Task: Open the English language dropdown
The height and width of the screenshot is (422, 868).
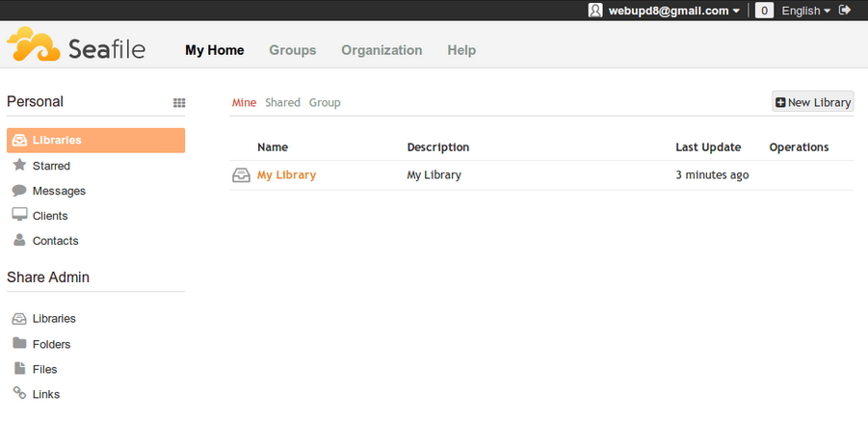Action: point(806,11)
